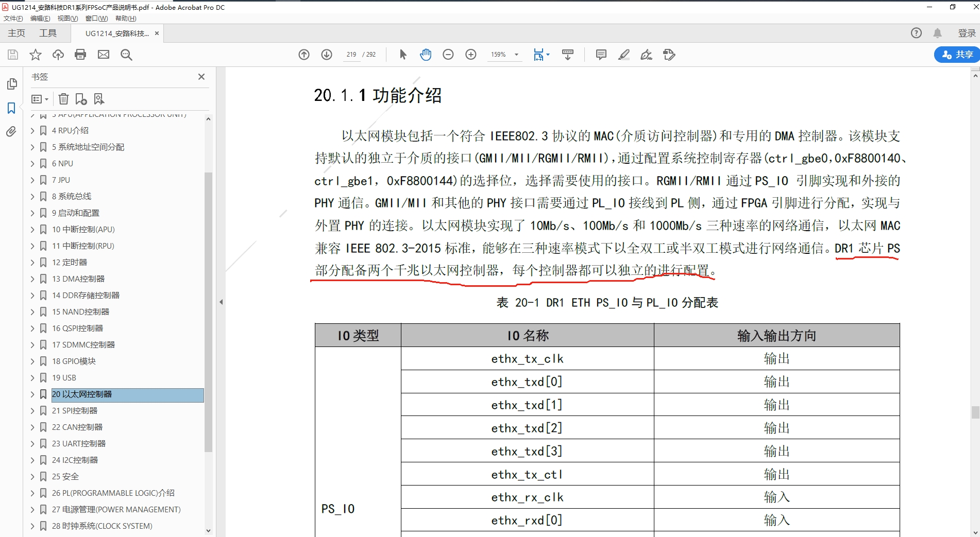Expand the 25 安全 bookmark
Screen dimensions: 980x537
point(32,477)
